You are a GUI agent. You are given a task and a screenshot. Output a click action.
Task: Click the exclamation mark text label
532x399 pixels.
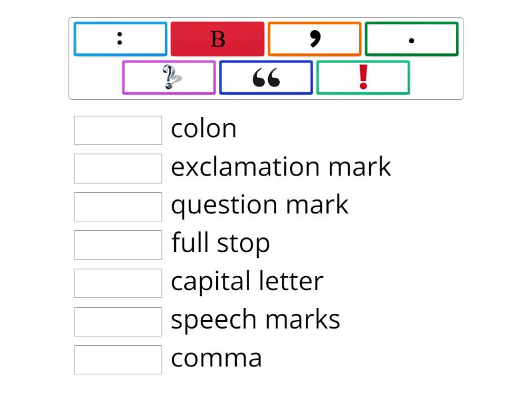point(281,167)
